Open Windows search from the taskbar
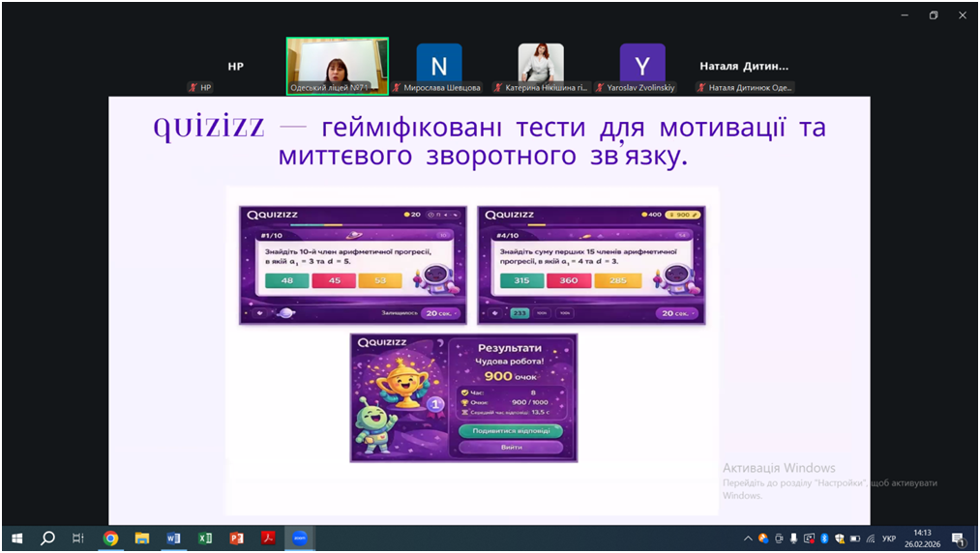This screenshot has width=980, height=553. (47, 538)
